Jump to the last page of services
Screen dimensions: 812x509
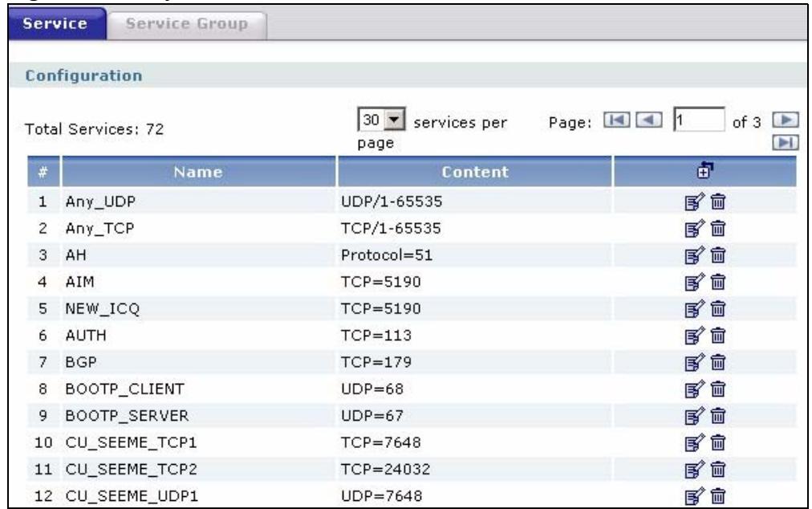click(x=786, y=143)
